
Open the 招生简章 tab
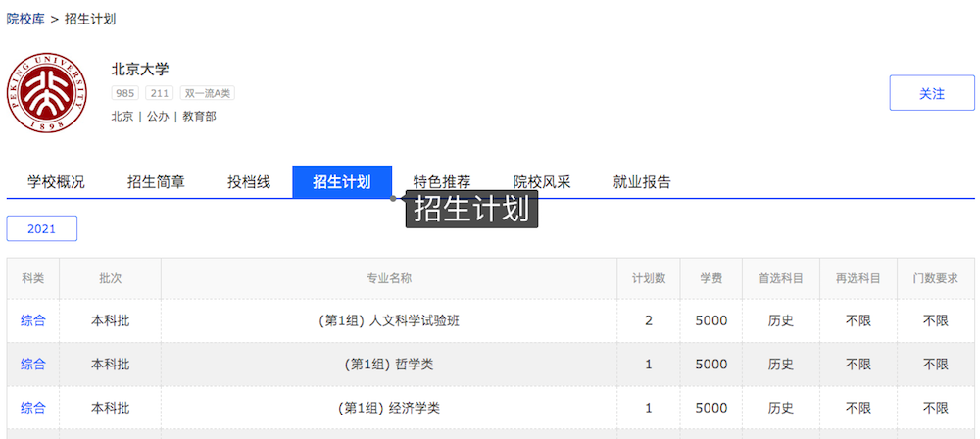(x=156, y=181)
